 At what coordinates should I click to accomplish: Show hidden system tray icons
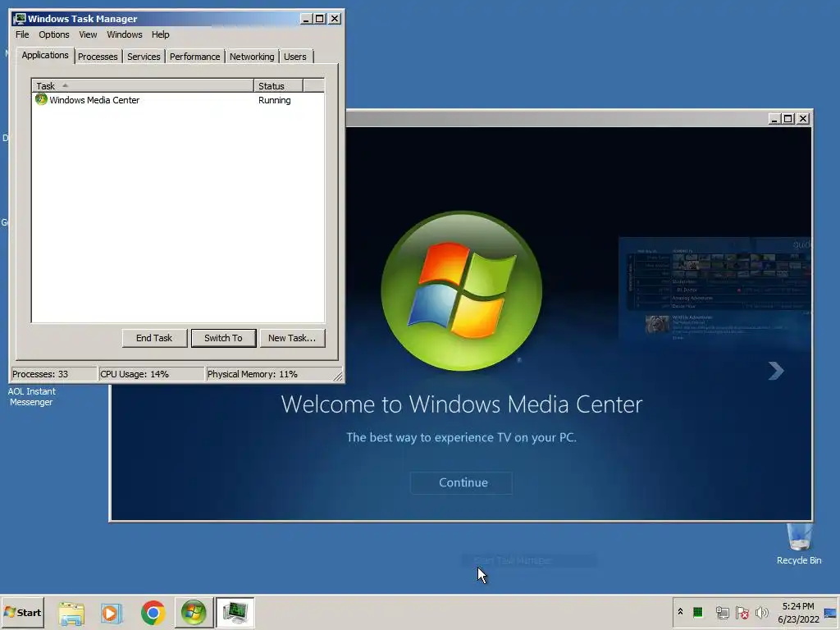click(680, 611)
